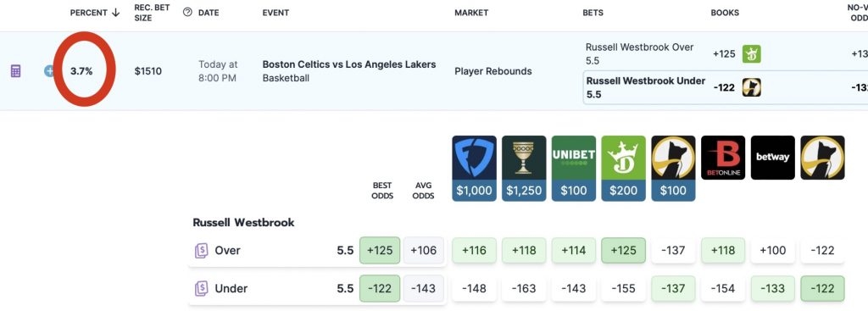
Task: Click the help icon beside Rec. Bet Size
Action: (187, 12)
